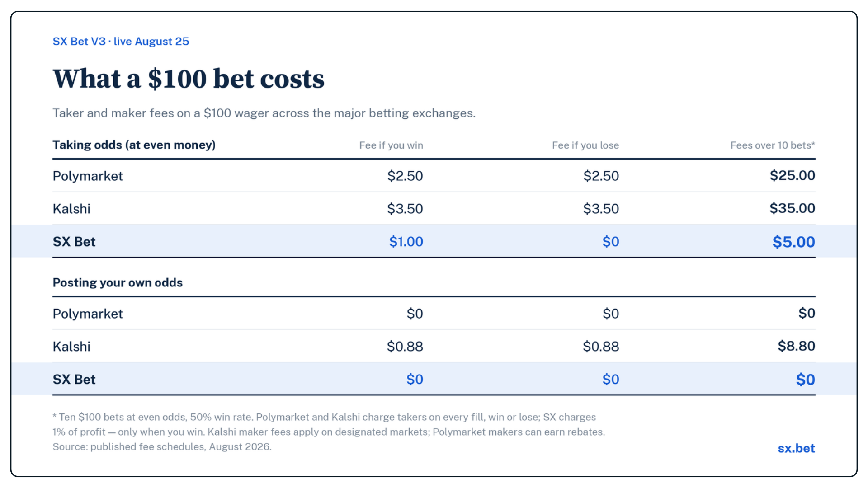
Task: Select the Polymarket row under Taking odds
Action: [434, 175]
